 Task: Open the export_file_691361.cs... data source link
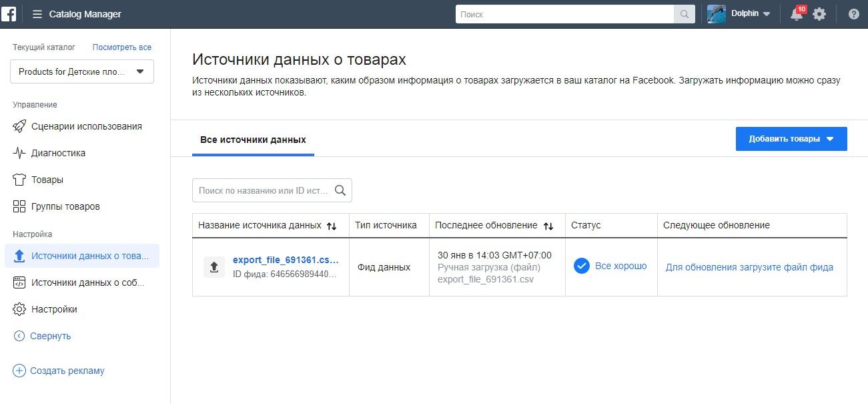coord(286,260)
